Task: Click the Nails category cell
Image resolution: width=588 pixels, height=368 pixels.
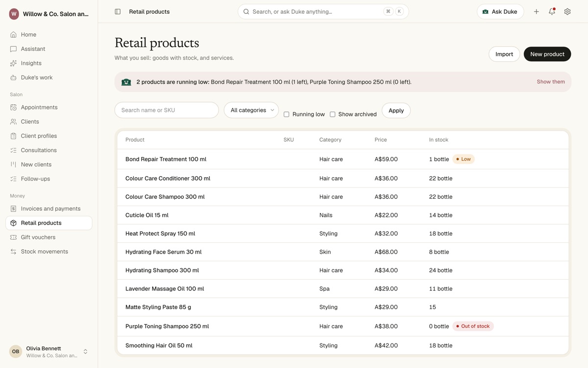Action: (326, 215)
